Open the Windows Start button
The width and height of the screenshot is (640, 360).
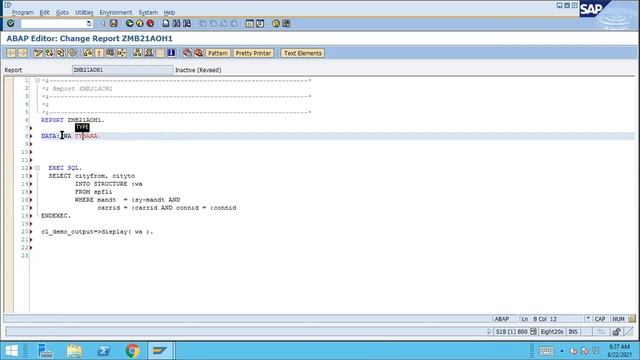coord(11,351)
